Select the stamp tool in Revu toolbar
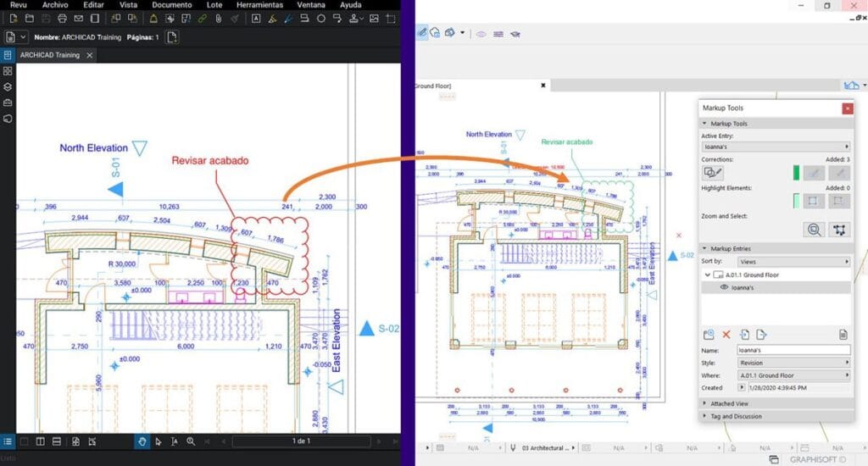This screenshot has height=466, width=868. coord(355,19)
